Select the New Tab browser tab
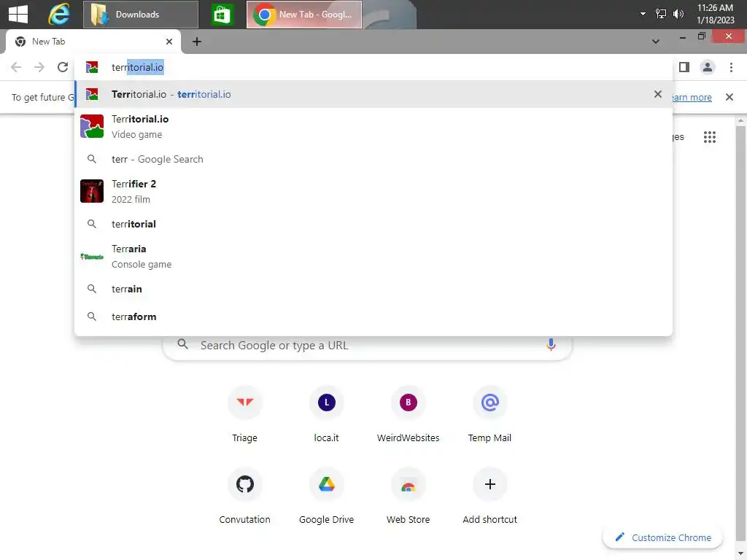This screenshot has height=560, width=747. 93,42
